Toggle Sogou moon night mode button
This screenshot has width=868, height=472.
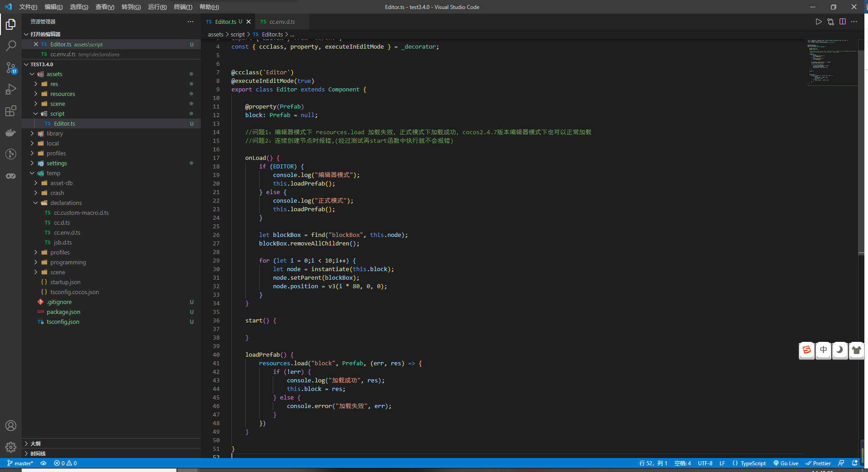pos(840,350)
